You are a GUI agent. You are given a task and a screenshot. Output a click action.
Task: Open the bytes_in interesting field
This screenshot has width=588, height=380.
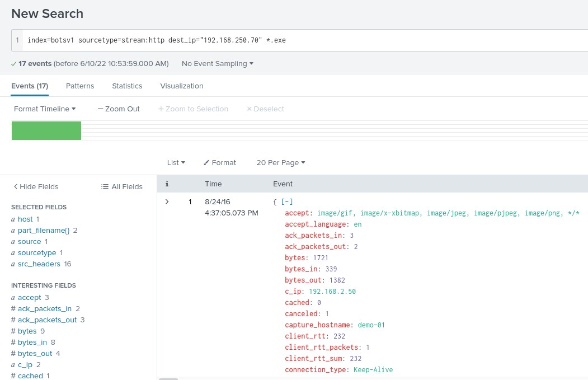(x=32, y=343)
